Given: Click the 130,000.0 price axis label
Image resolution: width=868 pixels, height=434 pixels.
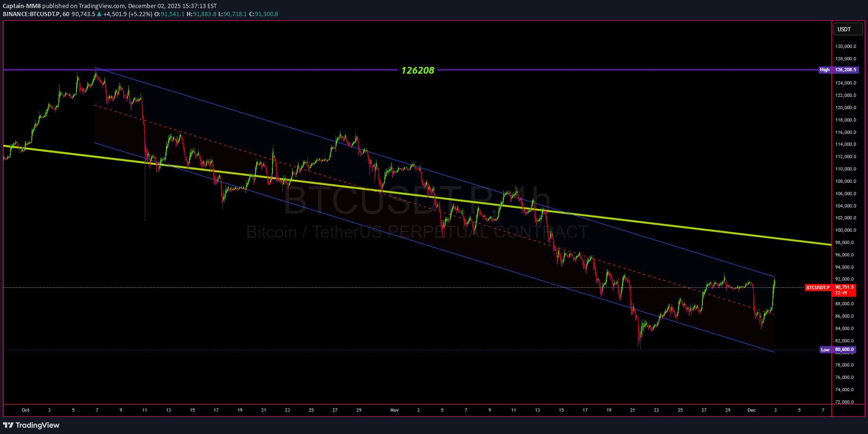Looking at the screenshot, I should (x=845, y=47).
